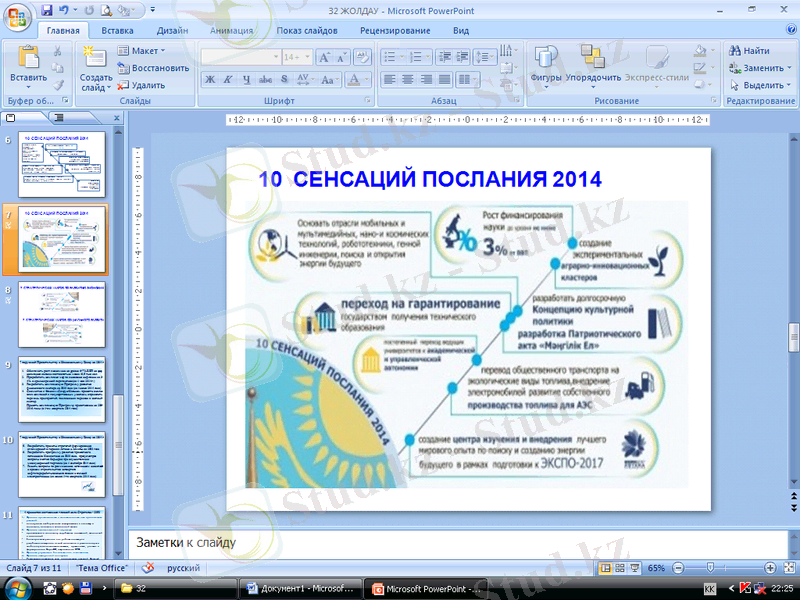
Task: Click the Find (Найти) button
Action: click(x=755, y=50)
